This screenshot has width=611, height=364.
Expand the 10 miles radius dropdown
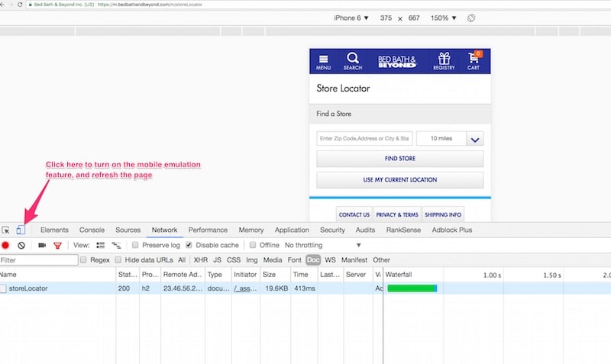tap(474, 139)
